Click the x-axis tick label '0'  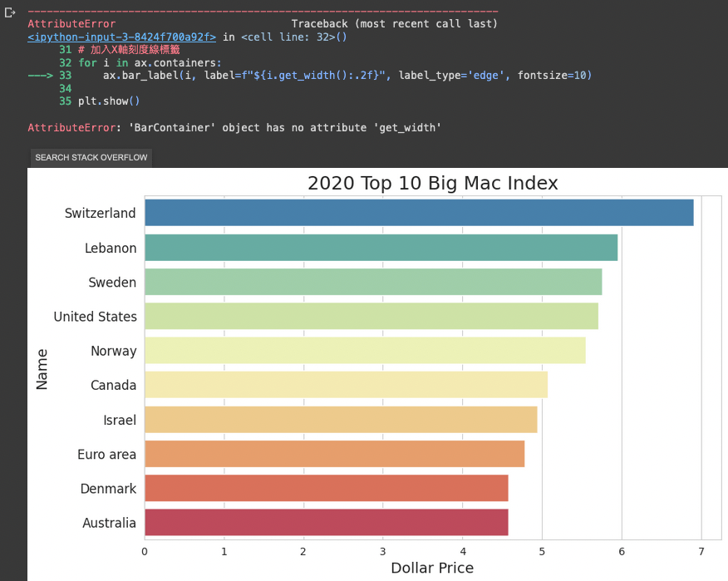click(x=145, y=551)
